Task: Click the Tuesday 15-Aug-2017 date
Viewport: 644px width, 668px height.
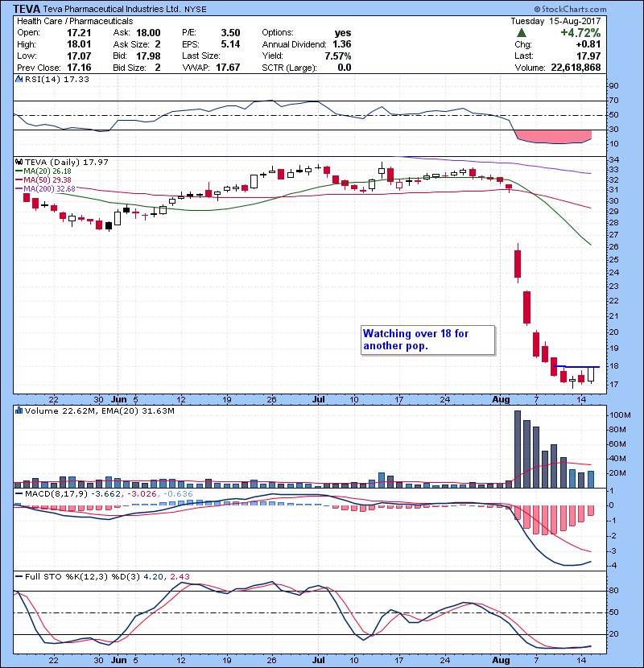Action: coord(555,21)
